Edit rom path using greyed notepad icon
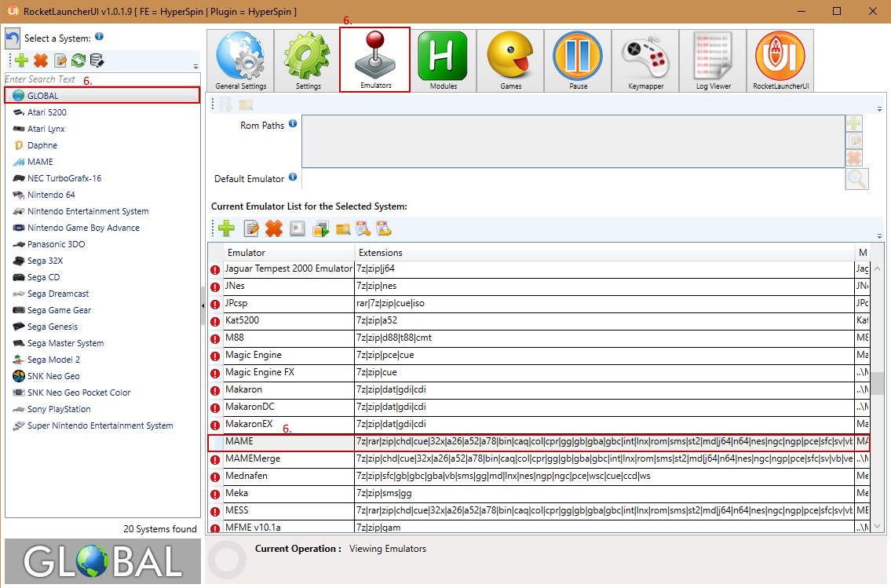This screenshot has width=891, height=588. (x=854, y=141)
